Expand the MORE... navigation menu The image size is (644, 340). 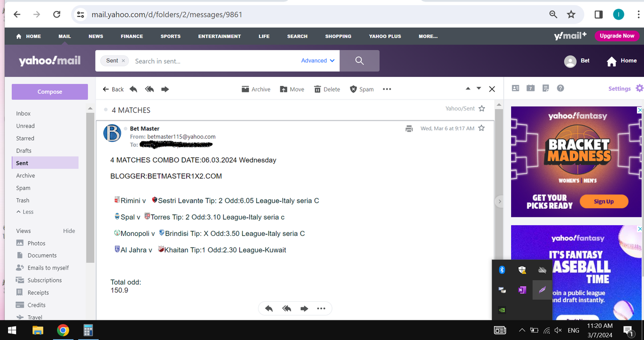pyautogui.click(x=428, y=36)
